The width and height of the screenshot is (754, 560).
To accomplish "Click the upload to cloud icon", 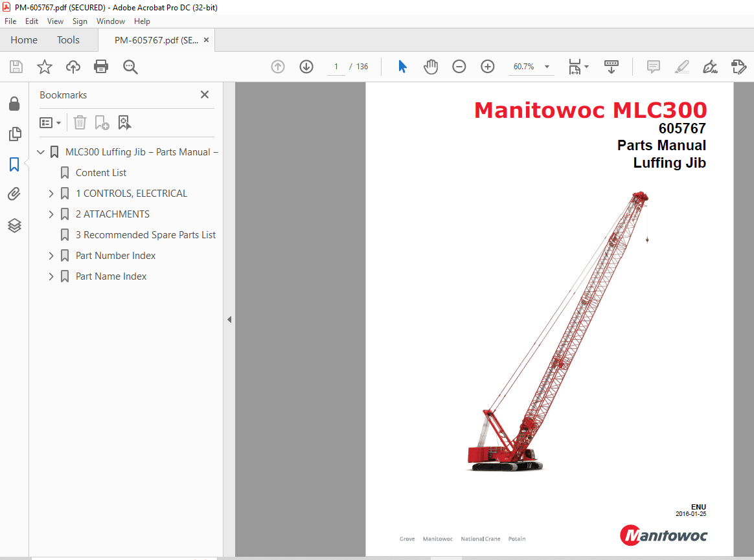I will click(73, 66).
